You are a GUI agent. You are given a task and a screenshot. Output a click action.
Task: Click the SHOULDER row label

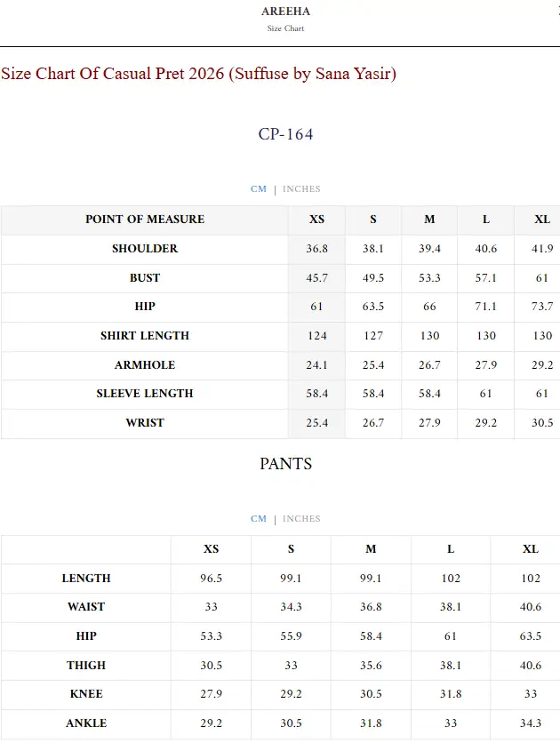(x=144, y=249)
